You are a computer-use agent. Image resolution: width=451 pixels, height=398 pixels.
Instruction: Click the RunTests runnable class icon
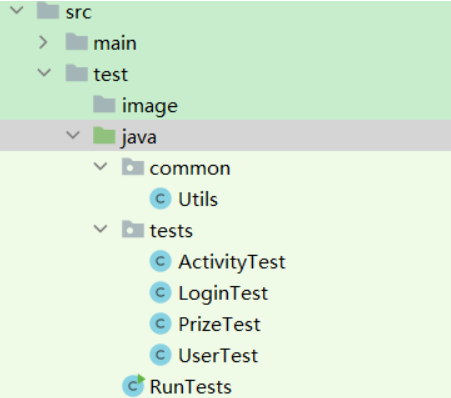134,386
